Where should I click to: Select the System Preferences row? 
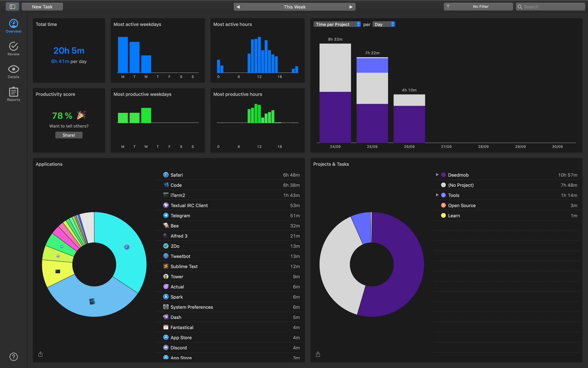click(230, 307)
